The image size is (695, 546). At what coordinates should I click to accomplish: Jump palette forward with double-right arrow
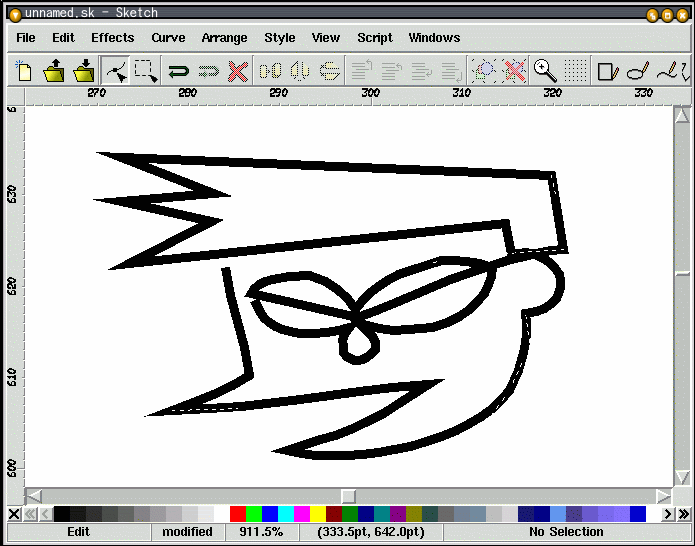tap(683, 514)
